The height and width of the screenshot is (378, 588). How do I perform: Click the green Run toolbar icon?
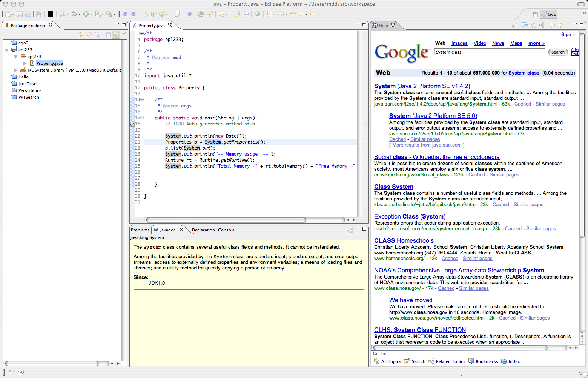click(x=86, y=14)
